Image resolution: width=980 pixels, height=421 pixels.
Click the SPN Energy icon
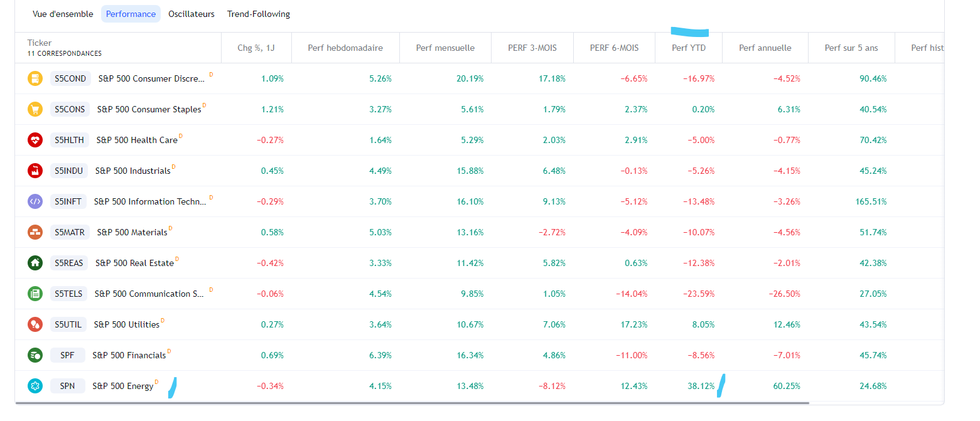point(35,386)
